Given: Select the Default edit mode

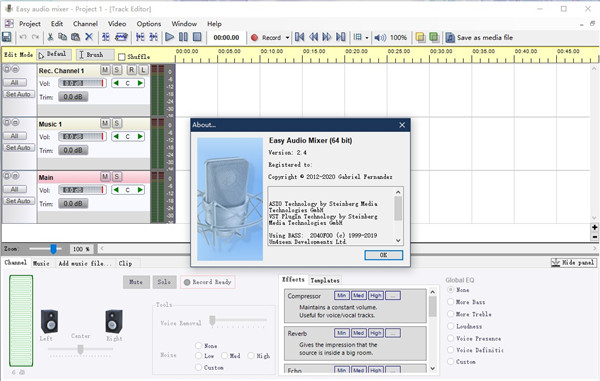Looking at the screenshot, I should [54, 55].
